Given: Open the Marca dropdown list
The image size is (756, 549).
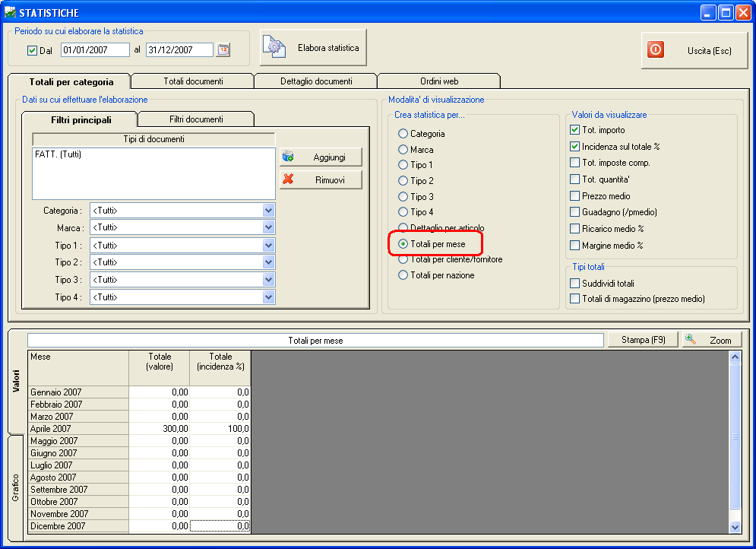Looking at the screenshot, I should click(267, 228).
